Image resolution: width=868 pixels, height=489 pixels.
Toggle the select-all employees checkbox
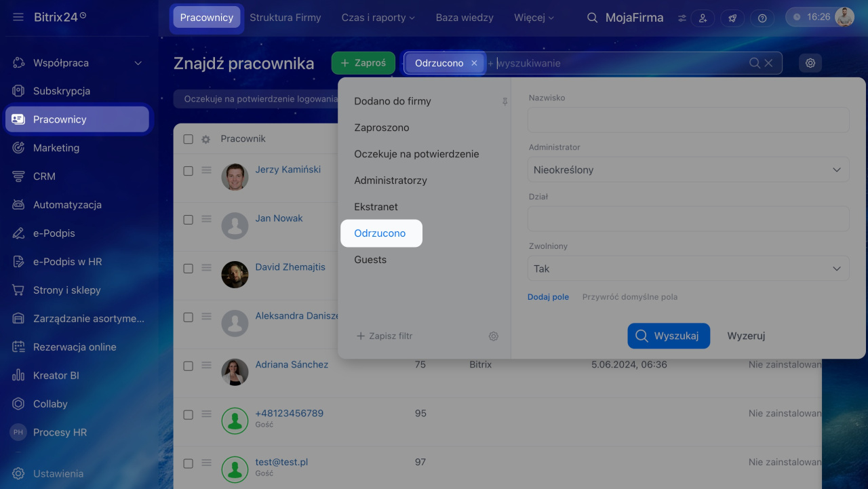click(x=188, y=139)
